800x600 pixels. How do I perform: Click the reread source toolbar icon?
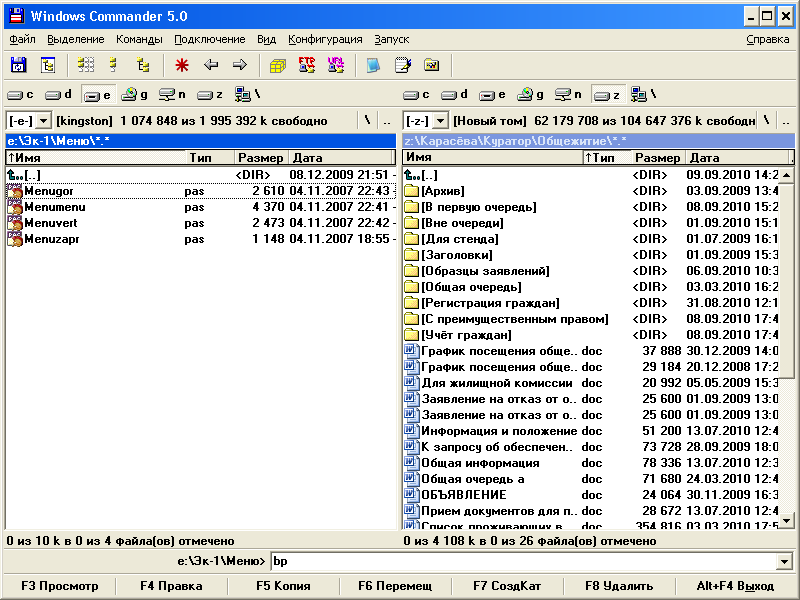pyautogui.click(x=18, y=65)
